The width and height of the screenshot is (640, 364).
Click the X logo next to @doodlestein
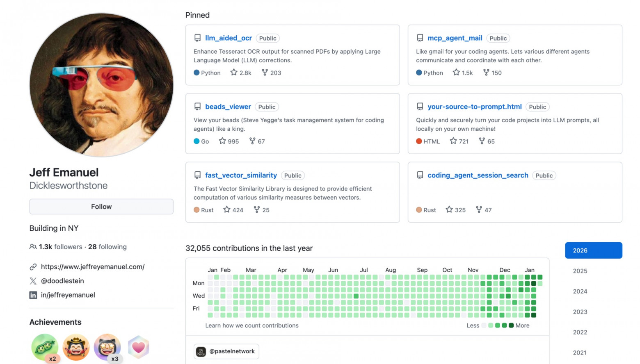33,281
